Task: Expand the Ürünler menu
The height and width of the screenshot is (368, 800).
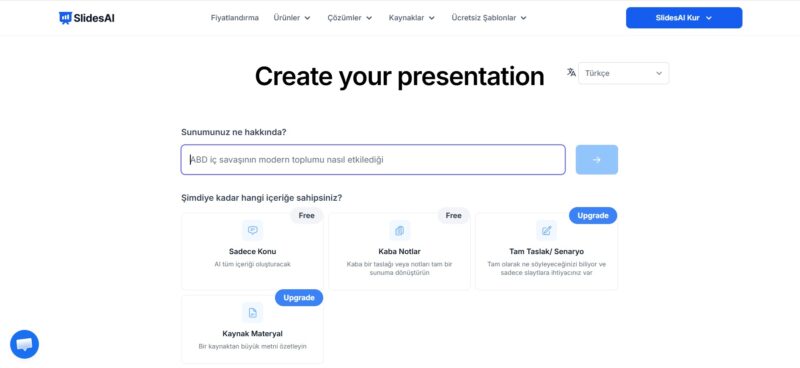Action: coord(292,18)
